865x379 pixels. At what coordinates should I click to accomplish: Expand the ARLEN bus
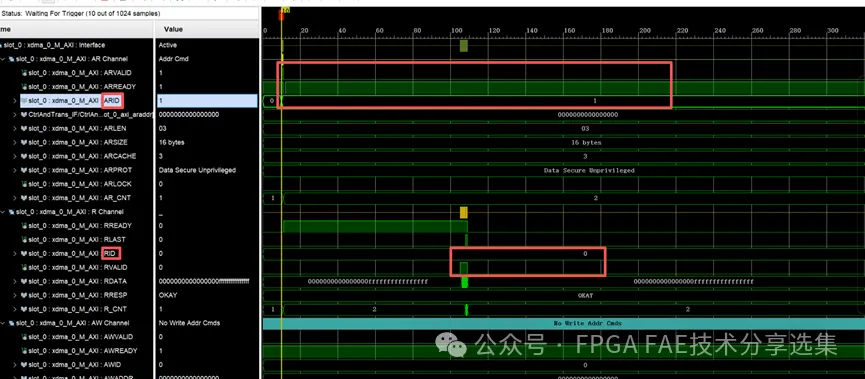(x=15, y=129)
